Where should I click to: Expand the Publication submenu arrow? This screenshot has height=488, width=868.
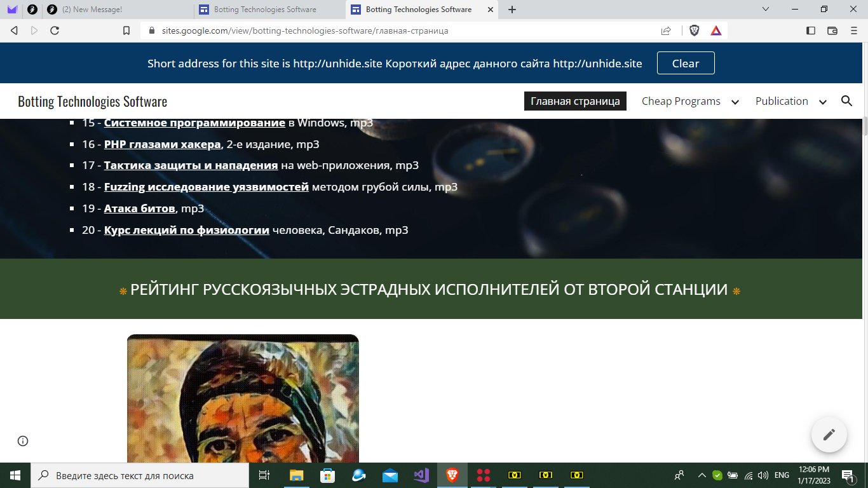pyautogui.click(x=823, y=102)
